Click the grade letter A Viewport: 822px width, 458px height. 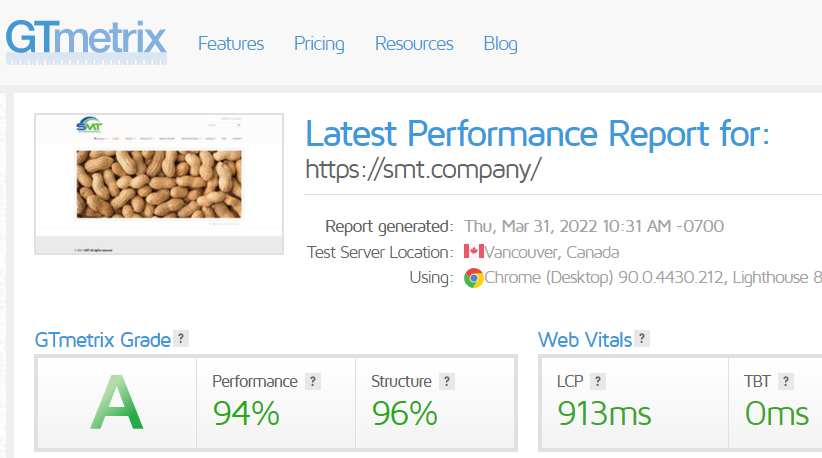coord(116,402)
